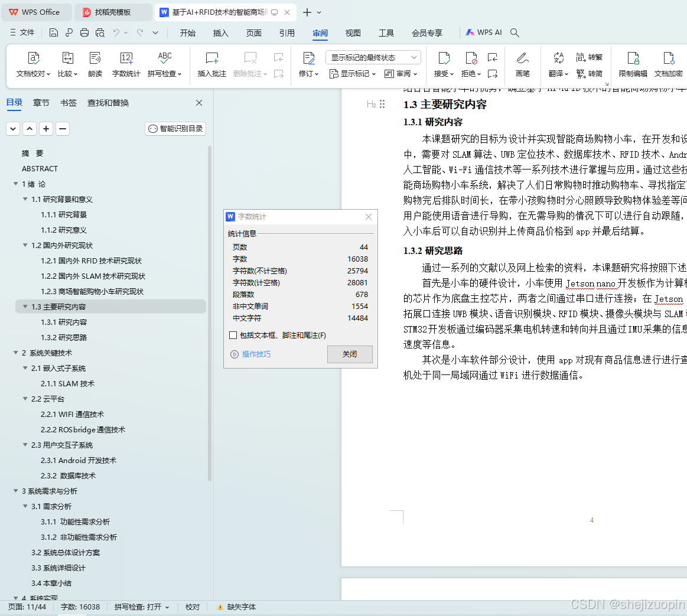Click the 拒绝 reject changes icon
This screenshot has width=687, height=616.
[471, 58]
